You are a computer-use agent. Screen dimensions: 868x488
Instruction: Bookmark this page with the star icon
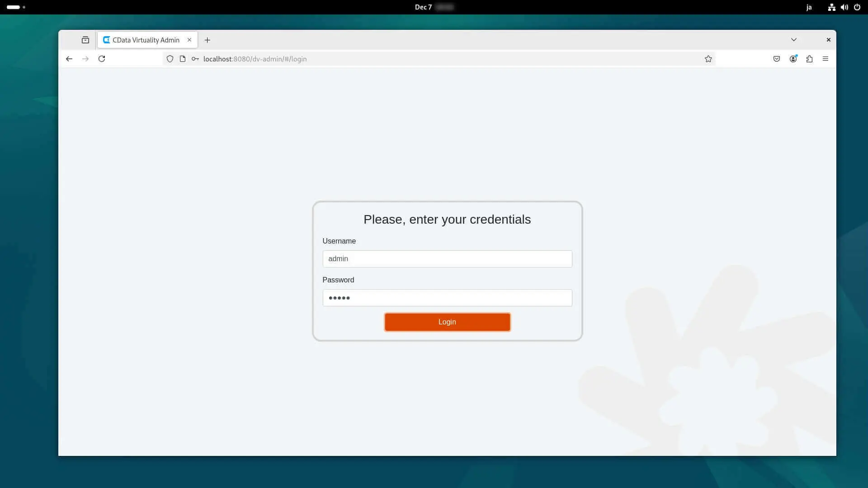coord(708,59)
